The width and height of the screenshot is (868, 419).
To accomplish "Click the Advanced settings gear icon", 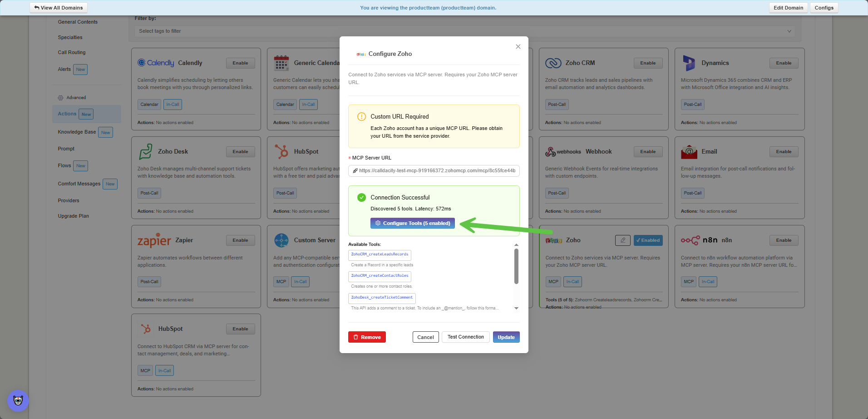I will click(61, 98).
